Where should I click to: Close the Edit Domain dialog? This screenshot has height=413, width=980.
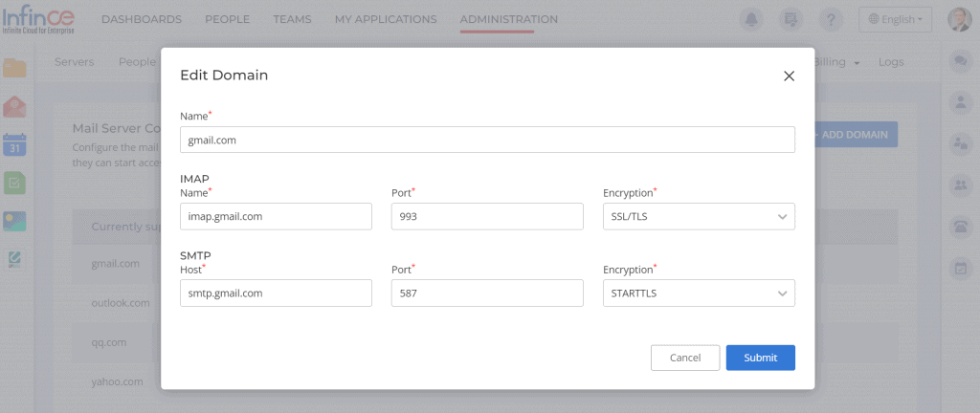point(789,76)
